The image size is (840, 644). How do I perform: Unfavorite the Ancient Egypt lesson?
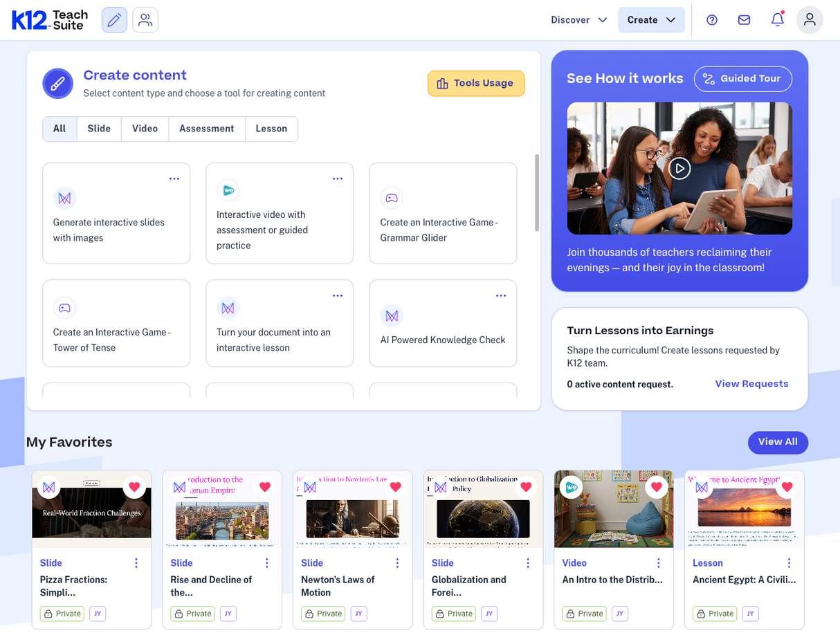(787, 486)
